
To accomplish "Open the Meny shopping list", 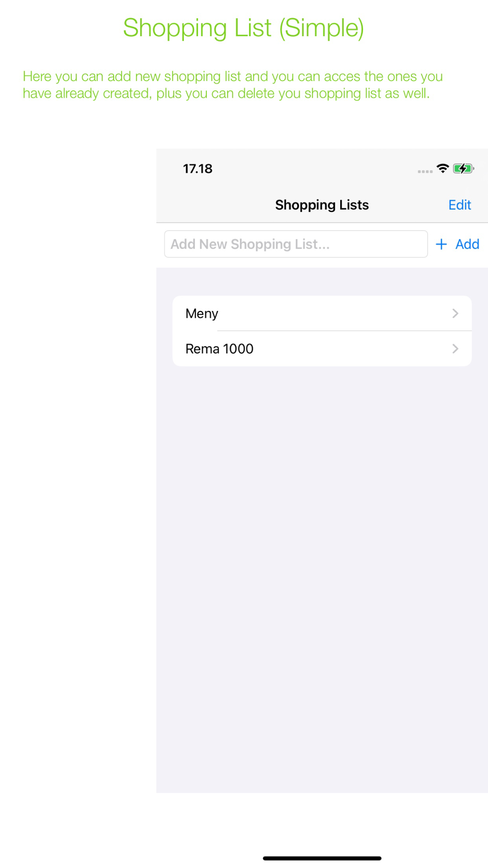I will coord(322,313).
